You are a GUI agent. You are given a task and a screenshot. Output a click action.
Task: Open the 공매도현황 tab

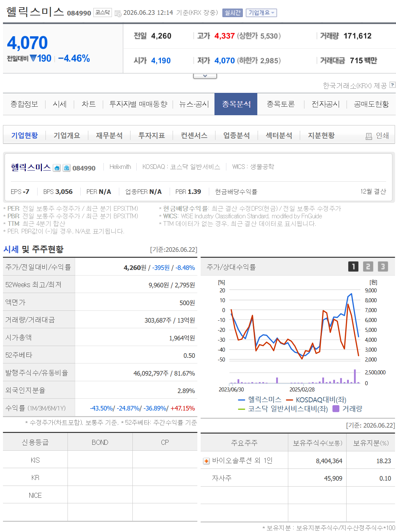pyautogui.click(x=371, y=104)
